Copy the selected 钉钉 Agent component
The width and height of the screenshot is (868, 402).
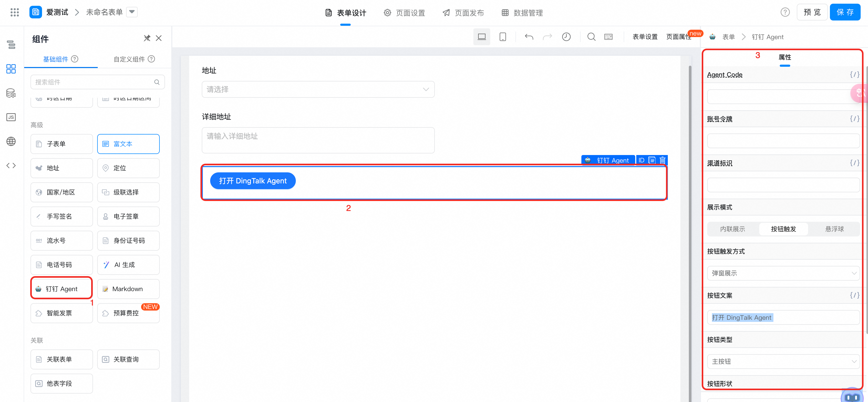[x=652, y=160]
